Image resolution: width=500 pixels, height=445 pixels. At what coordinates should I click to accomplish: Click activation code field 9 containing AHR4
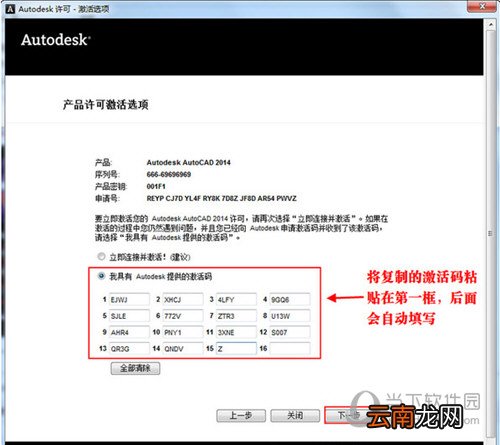(129, 332)
